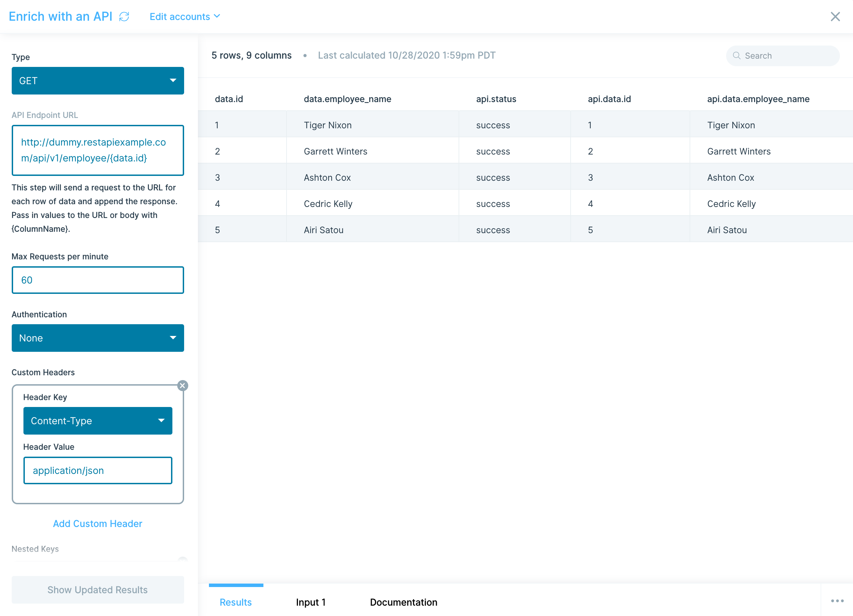Viewport: 853px width, 616px height.
Task: Click the Max Requests per minute field
Action: (x=98, y=280)
